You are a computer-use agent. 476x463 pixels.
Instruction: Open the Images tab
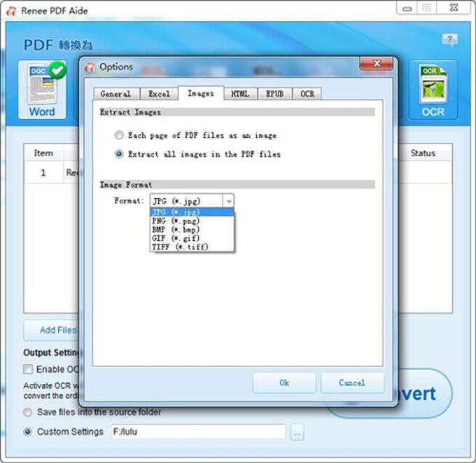[x=201, y=93]
